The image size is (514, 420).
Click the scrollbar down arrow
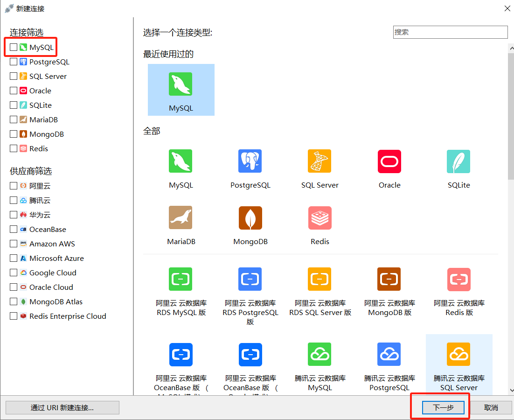pos(511,390)
